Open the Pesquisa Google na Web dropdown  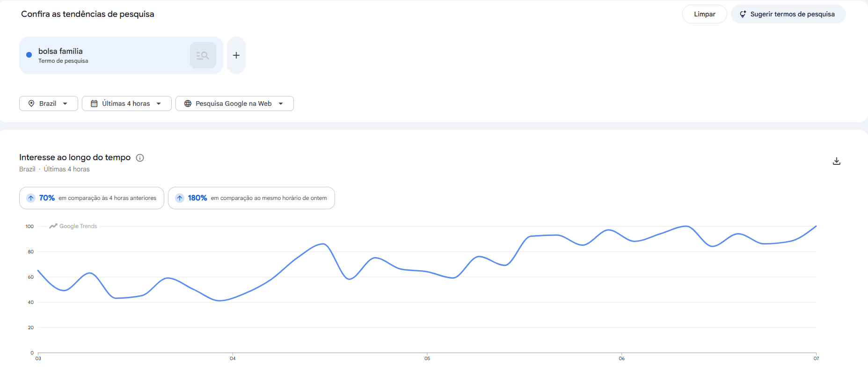pos(234,103)
